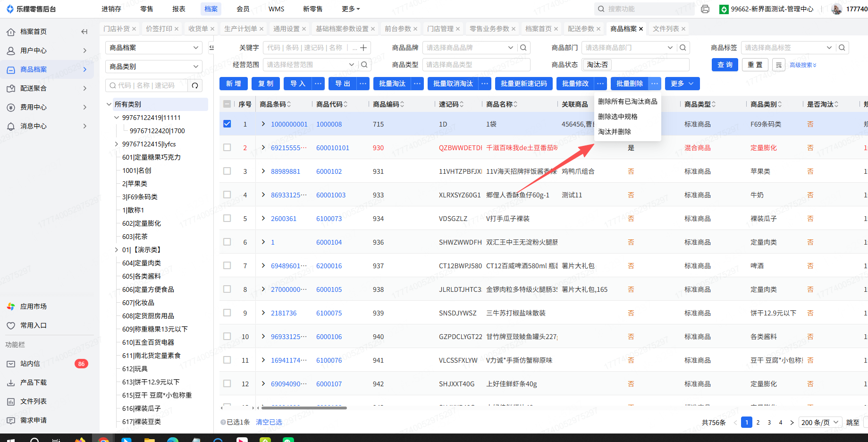Select the 602|定量膨化 category in tree
This screenshot has height=442, width=868.
142,223
